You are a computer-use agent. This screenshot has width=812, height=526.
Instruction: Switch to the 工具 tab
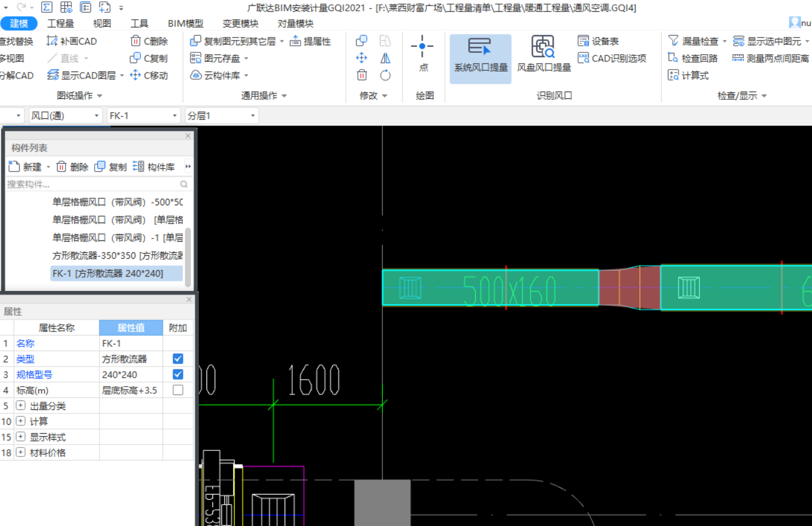tap(139, 24)
